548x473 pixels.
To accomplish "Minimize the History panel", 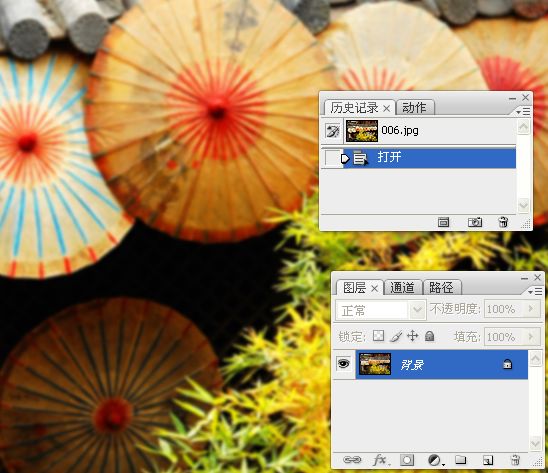I will 512,99.
